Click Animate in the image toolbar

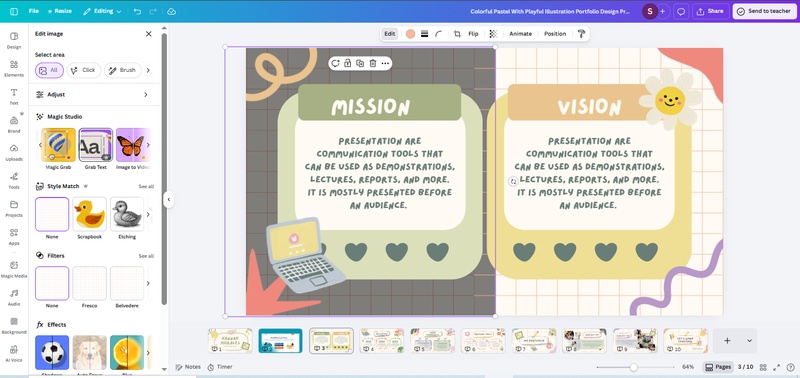(x=520, y=34)
